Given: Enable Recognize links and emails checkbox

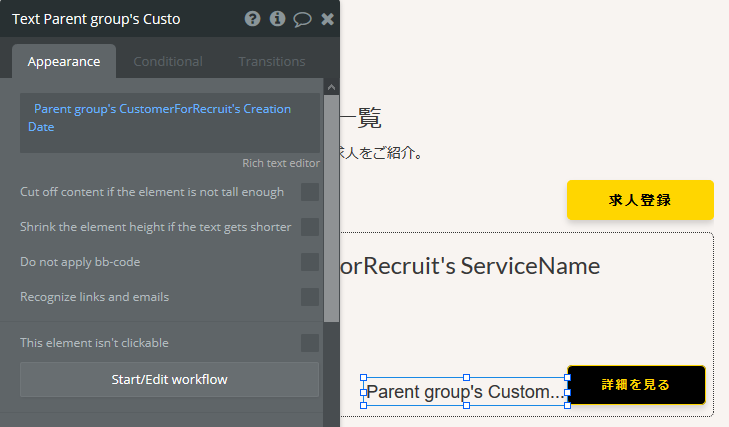Looking at the screenshot, I should click(x=310, y=297).
